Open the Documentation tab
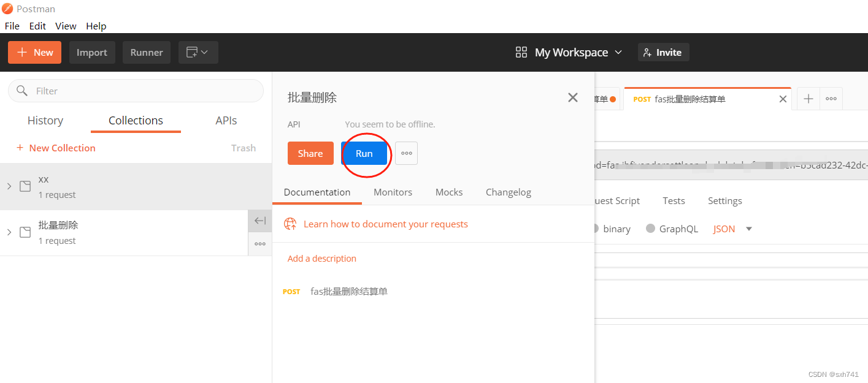868x383 pixels. pyautogui.click(x=317, y=192)
